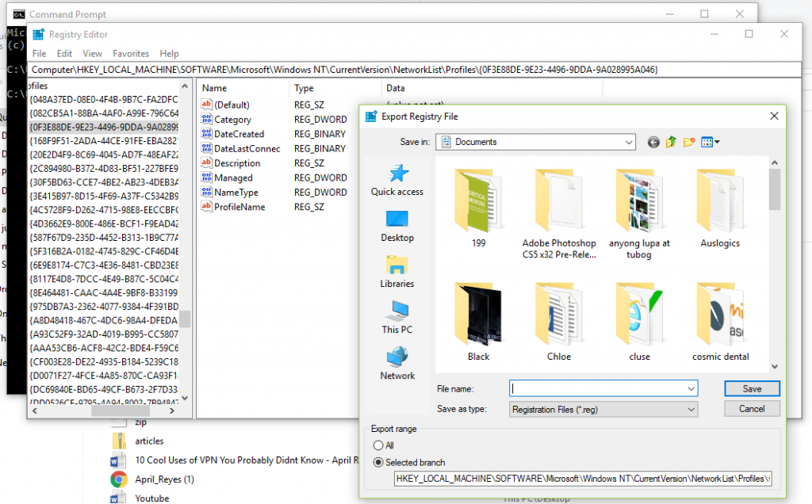Select the folder named 199
The image size is (812, 504).
tap(478, 208)
